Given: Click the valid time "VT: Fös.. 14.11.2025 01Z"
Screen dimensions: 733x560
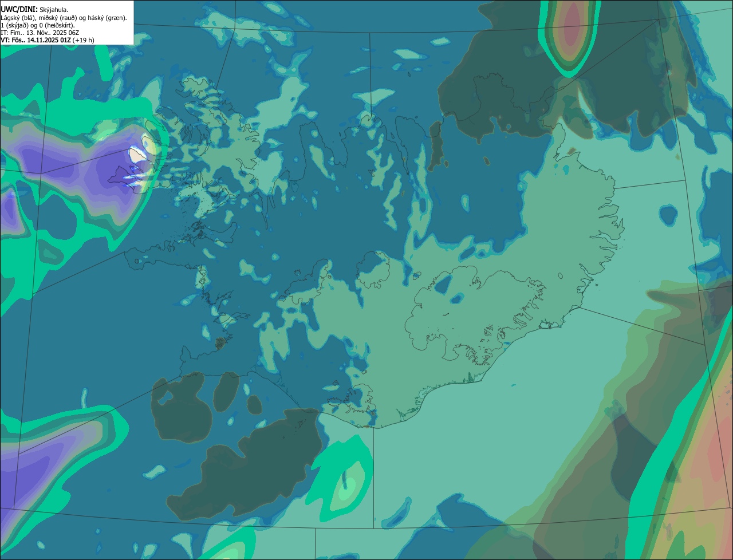Looking at the screenshot, I should point(36,40).
